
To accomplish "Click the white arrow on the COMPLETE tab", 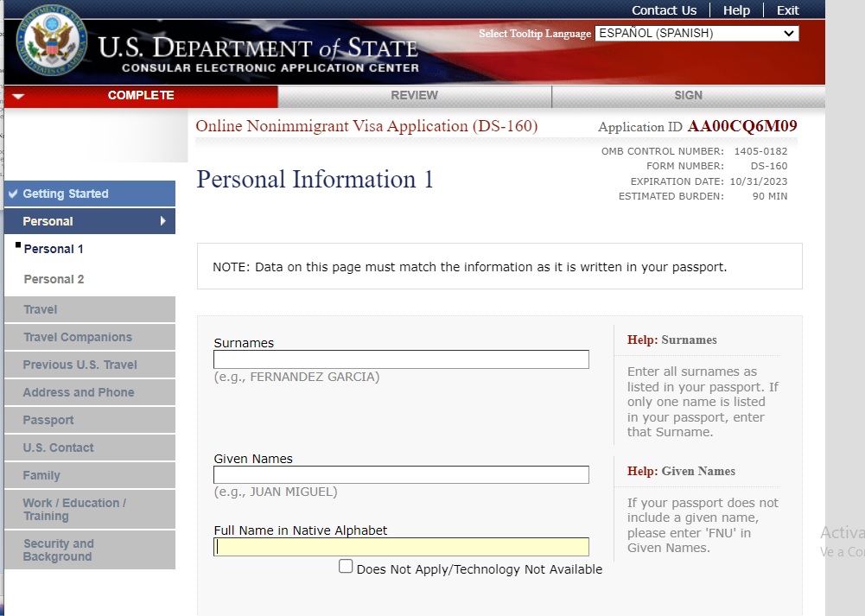I will click(18, 96).
